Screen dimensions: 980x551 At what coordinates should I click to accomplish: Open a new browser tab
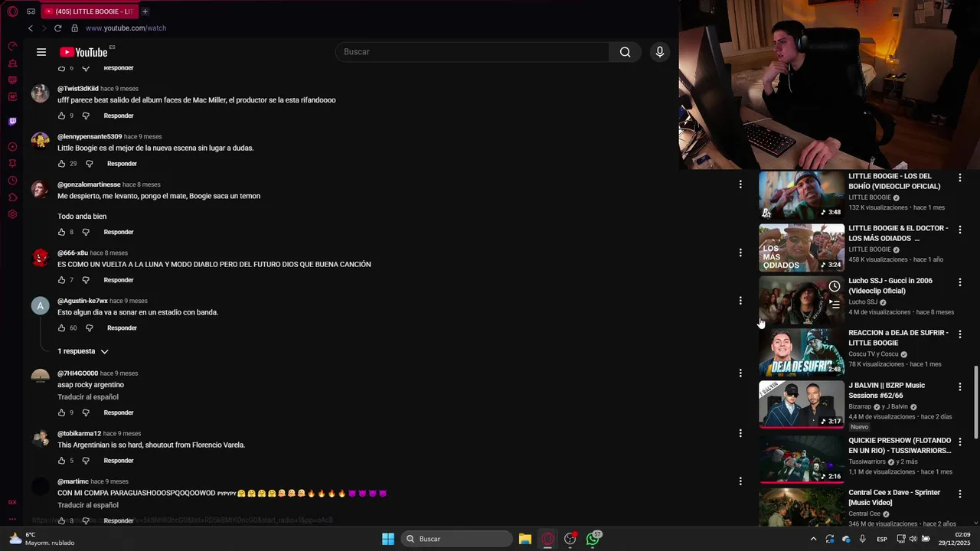[x=145, y=11]
